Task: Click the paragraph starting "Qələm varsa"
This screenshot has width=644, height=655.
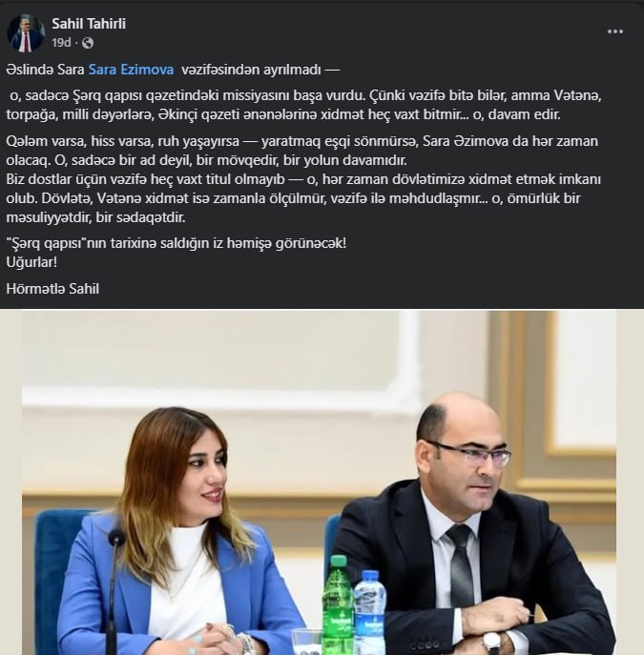Action: (302, 151)
